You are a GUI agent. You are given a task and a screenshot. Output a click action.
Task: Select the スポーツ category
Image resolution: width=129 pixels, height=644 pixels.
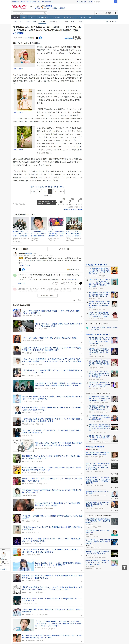pos(52,22)
